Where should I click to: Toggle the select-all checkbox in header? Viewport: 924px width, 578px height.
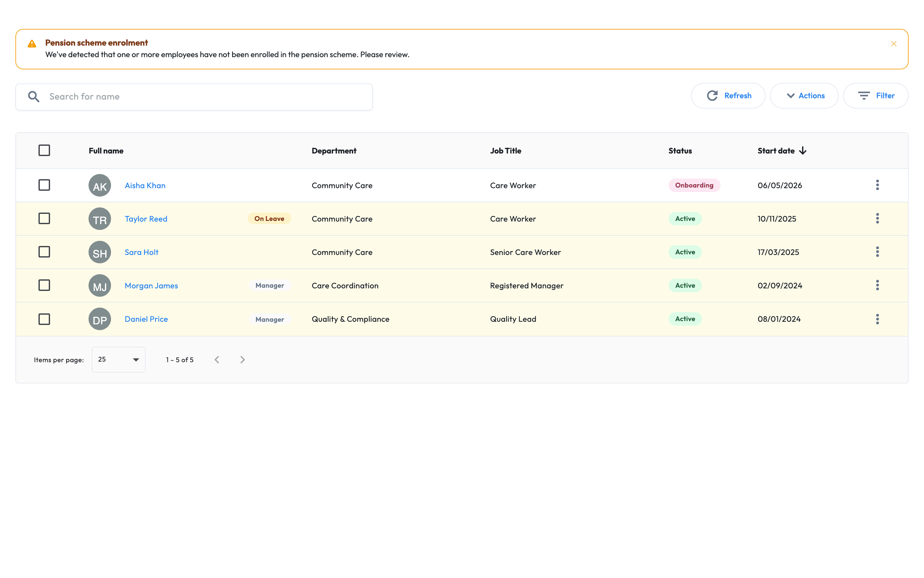click(44, 150)
